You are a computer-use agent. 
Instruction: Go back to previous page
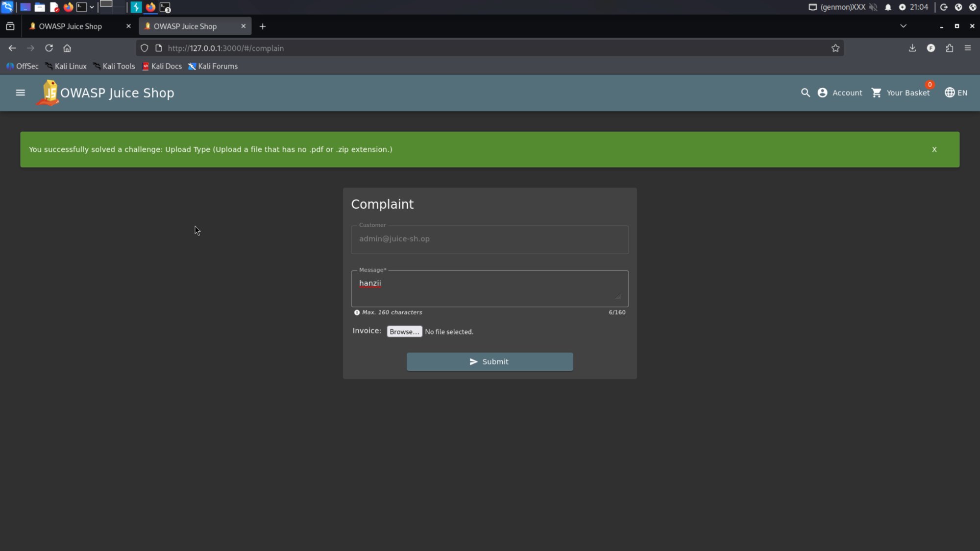[12, 48]
